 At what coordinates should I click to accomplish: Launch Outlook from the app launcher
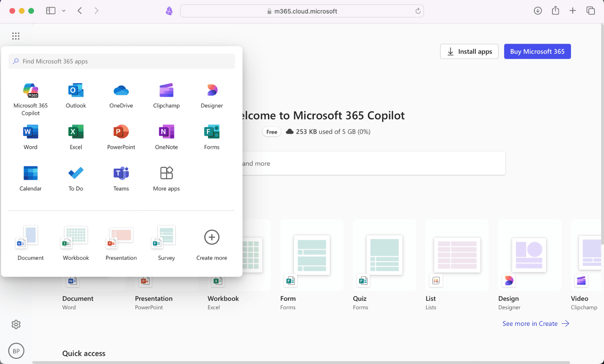[76, 96]
